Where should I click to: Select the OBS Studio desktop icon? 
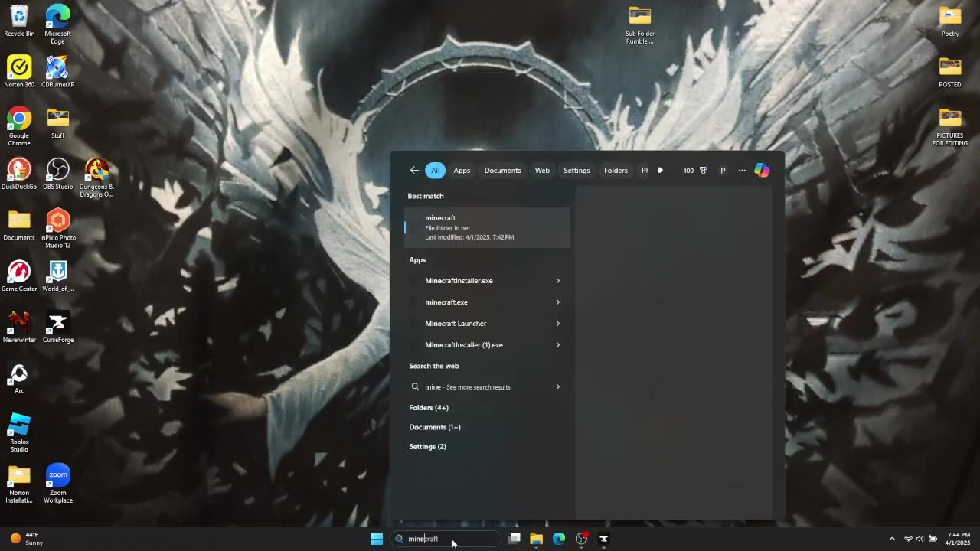[57, 174]
